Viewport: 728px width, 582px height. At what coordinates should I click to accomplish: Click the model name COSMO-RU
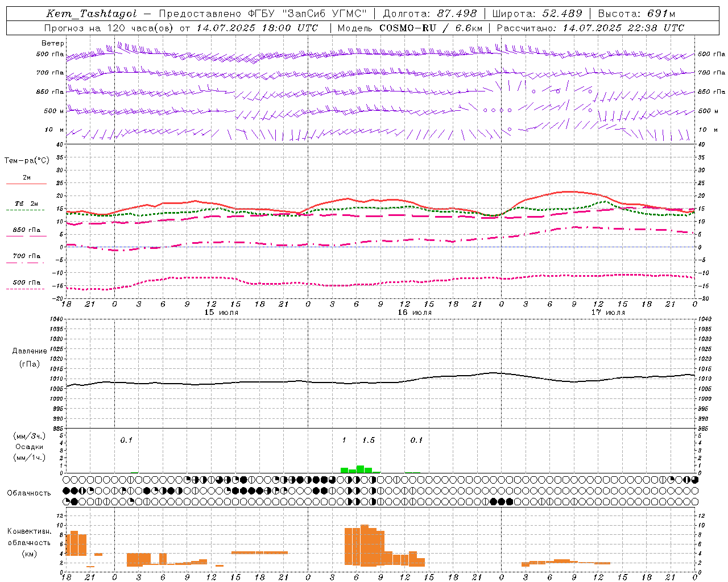[408, 28]
